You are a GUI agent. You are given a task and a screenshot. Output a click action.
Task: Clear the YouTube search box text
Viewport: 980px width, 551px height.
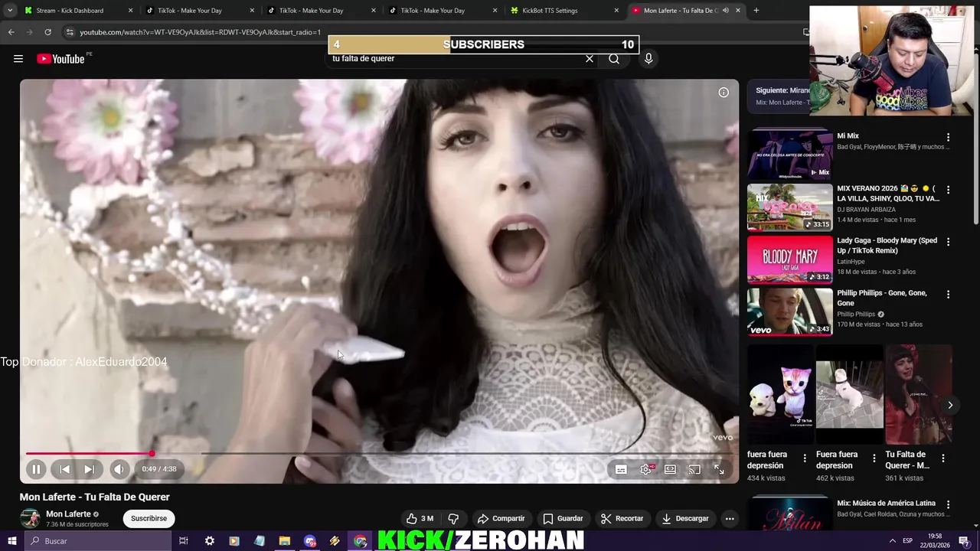click(590, 59)
